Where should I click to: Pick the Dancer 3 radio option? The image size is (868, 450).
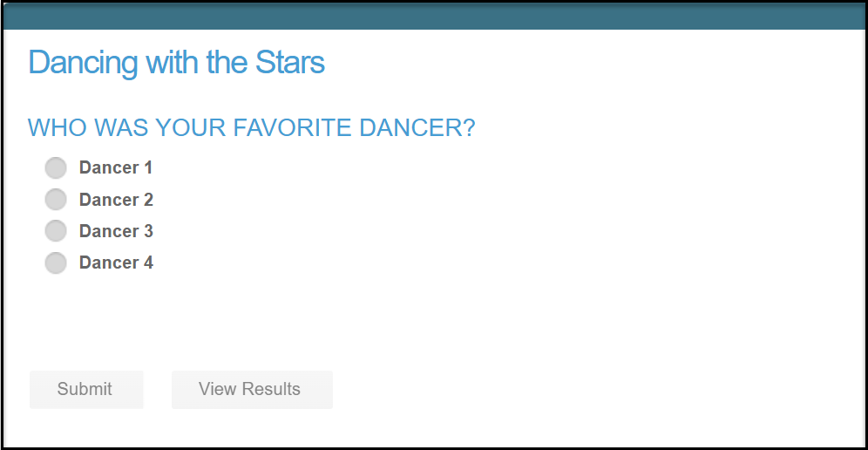coord(56,231)
